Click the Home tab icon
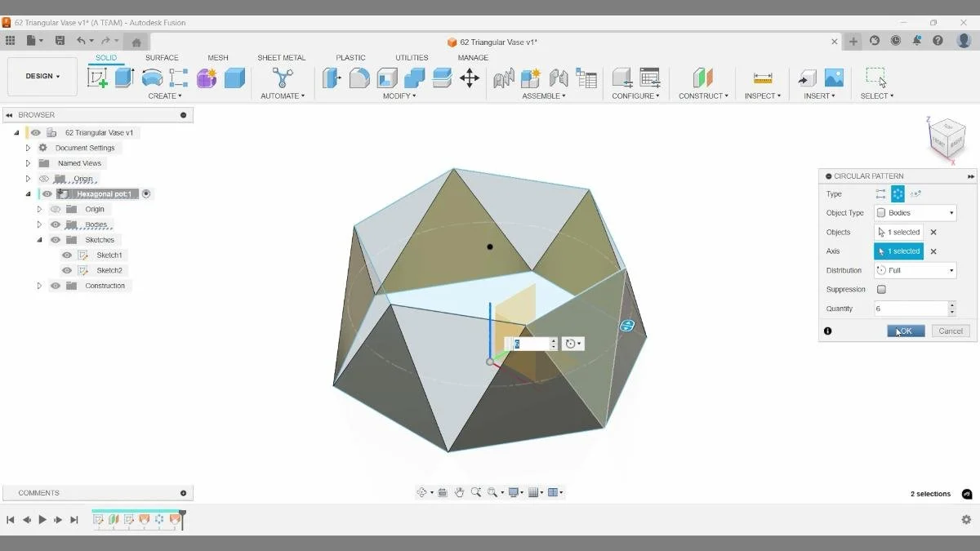Image resolution: width=980 pixels, height=551 pixels. (x=136, y=42)
